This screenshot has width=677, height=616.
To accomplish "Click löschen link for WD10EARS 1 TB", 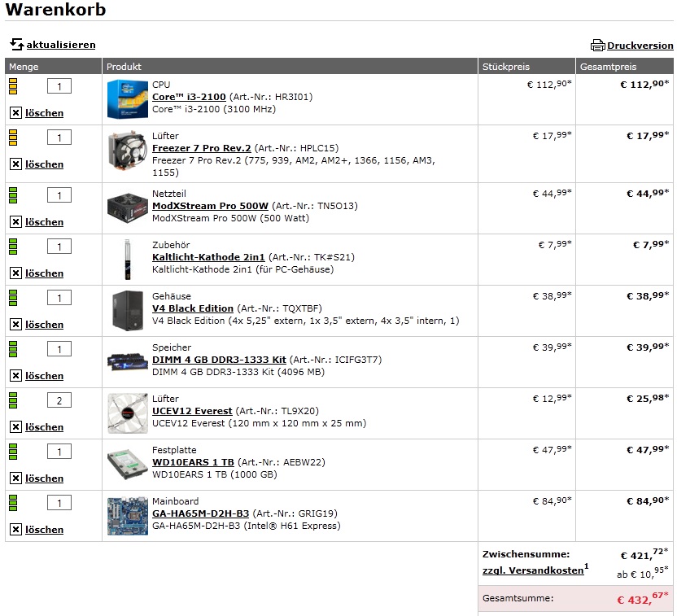I will pos(44,478).
